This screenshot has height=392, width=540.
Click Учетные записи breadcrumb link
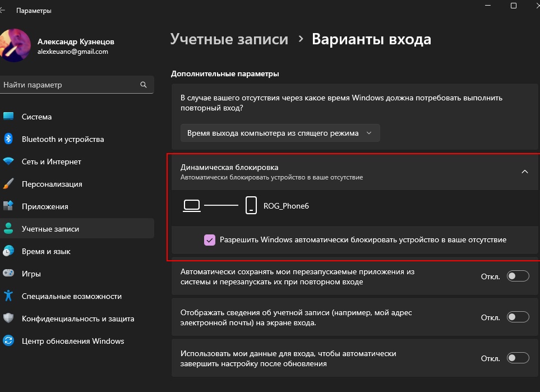[229, 39]
